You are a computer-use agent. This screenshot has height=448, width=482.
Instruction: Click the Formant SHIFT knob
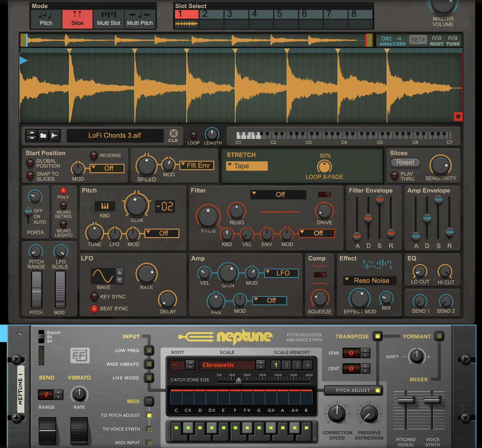pos(416,356)
